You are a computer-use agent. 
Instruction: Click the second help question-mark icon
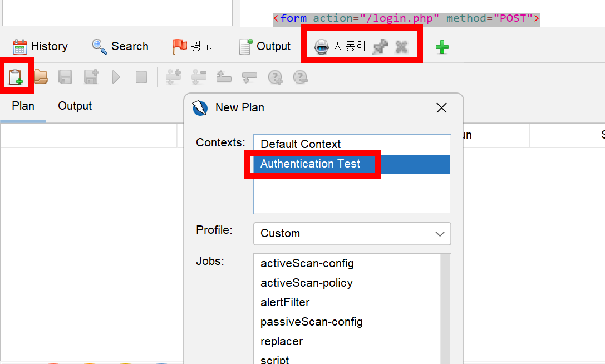point(300,77)
